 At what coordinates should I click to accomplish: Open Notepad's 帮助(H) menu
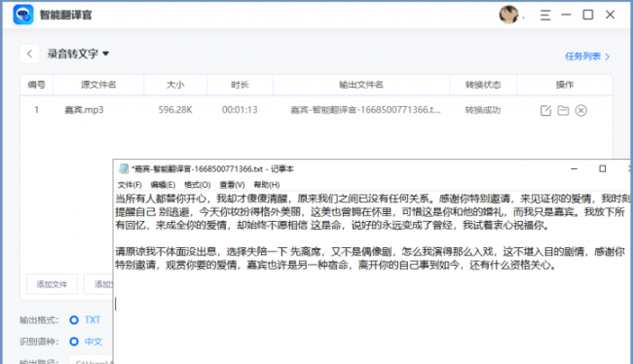(267, 185)
